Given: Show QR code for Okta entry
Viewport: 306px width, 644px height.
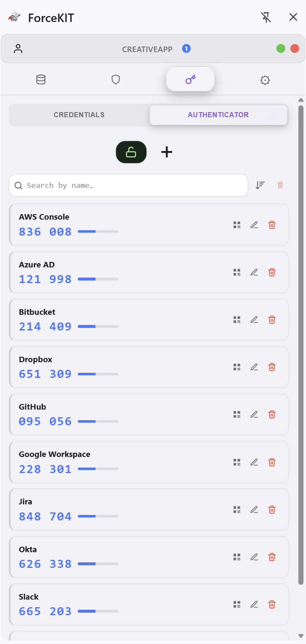Looking at the screenshot, I should click(237, 557).
